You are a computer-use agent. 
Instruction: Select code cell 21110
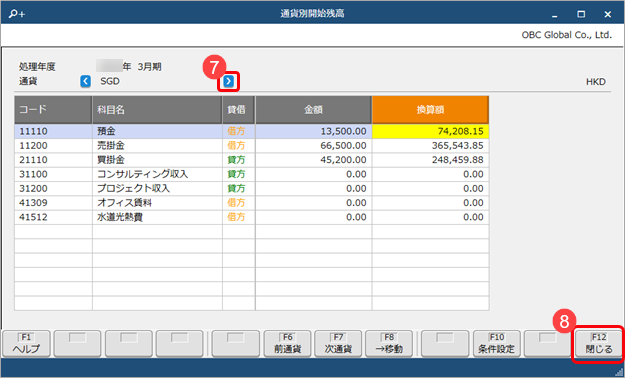pyautogui.click(x=53, y=160)
